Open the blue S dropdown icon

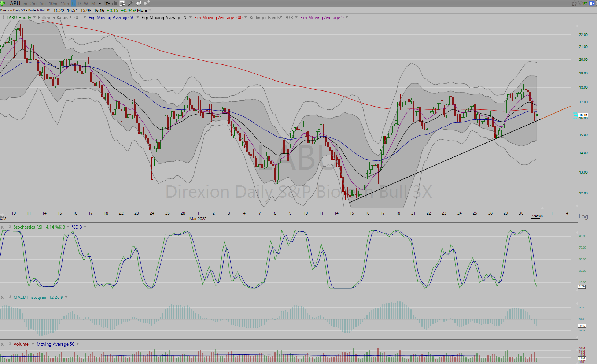592,3
